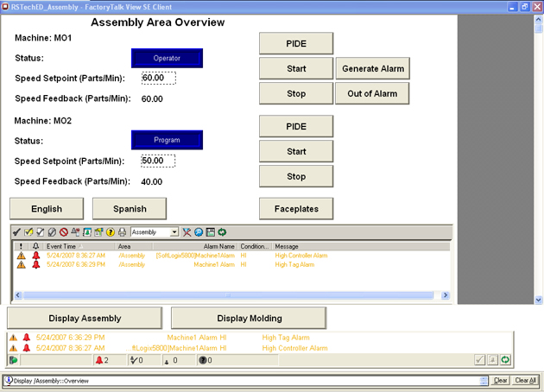Screen dimensions: 544x392
Task: Click red bell of 6:36:29 PM summary row
Action: (35, 265)
